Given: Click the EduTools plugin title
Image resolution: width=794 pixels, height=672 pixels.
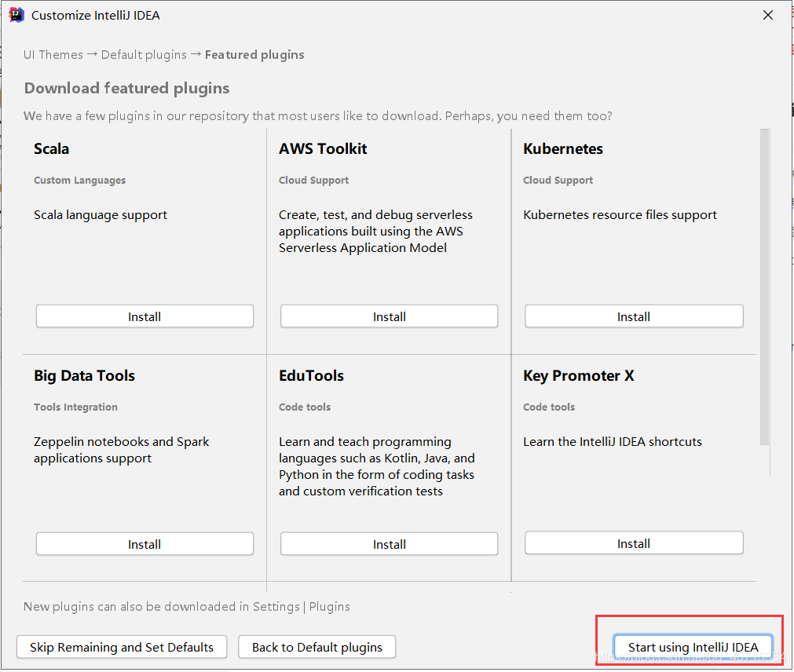Looking at the screenshot, I should [x=311, y=376].
